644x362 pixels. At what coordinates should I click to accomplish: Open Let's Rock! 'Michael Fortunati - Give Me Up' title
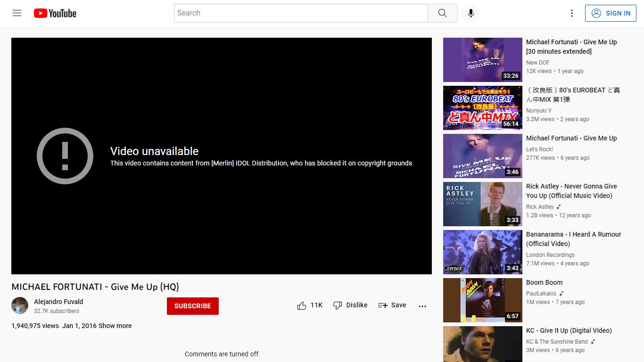tap(571, 138)
